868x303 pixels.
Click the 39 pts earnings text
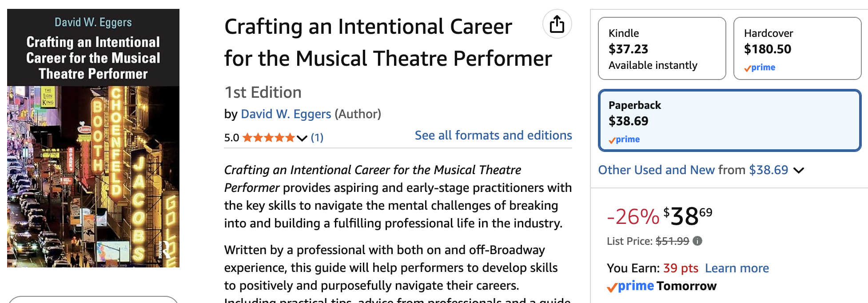pyautogui.click(x=680, y=268)
